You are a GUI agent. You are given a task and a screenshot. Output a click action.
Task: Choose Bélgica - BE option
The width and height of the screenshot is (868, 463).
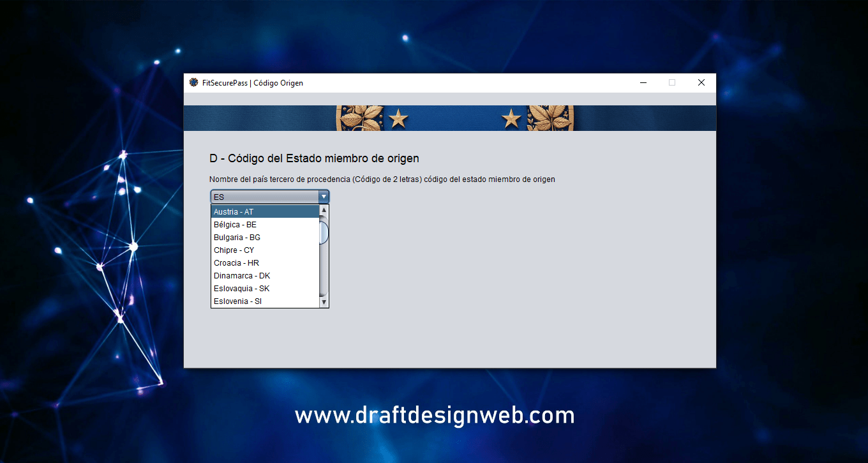(264, 224)
